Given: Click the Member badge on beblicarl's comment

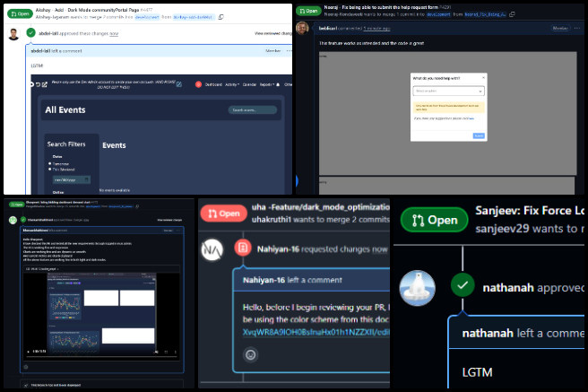Looking at the screenshot, I should pyautogui.click(x=560, y=28).
